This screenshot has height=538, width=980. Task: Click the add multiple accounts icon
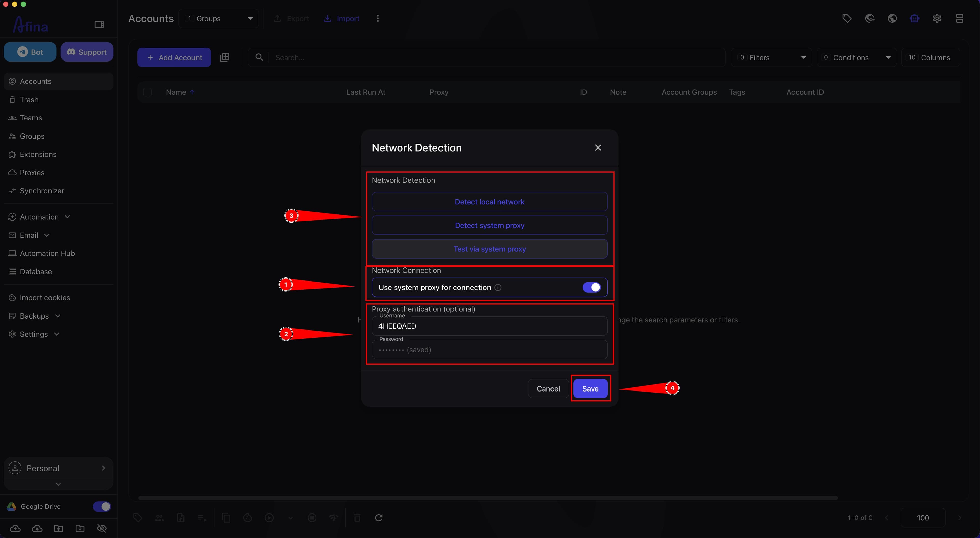point(225,57)
